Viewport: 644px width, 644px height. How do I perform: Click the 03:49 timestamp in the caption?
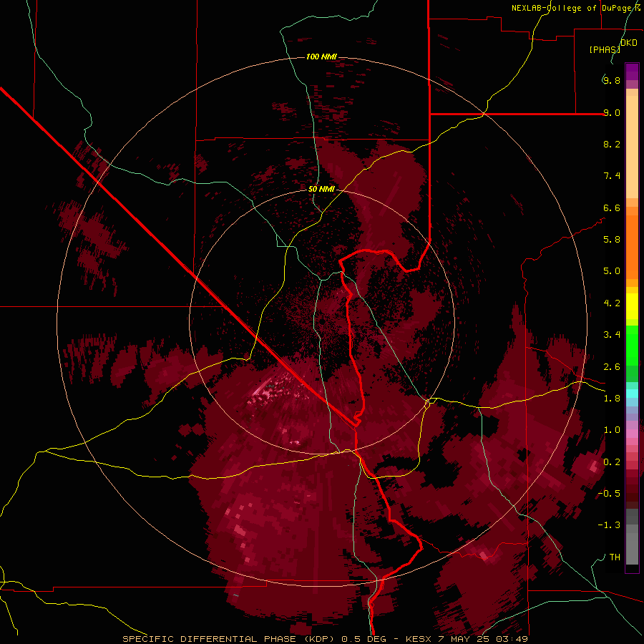tap(513, 639)
